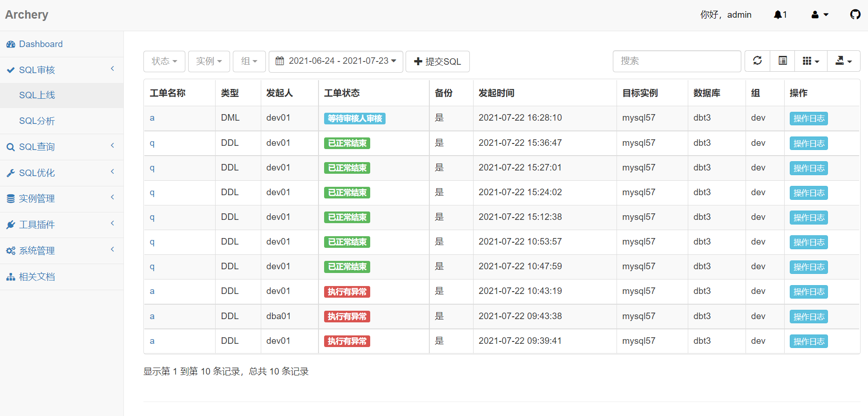Open the notification bell

pos(780,15)
